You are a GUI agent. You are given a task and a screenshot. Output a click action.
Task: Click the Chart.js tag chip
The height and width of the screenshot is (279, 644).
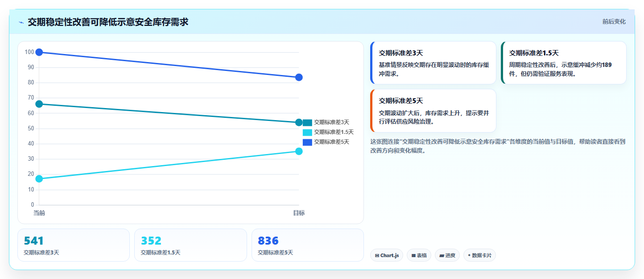click(387, 255)
